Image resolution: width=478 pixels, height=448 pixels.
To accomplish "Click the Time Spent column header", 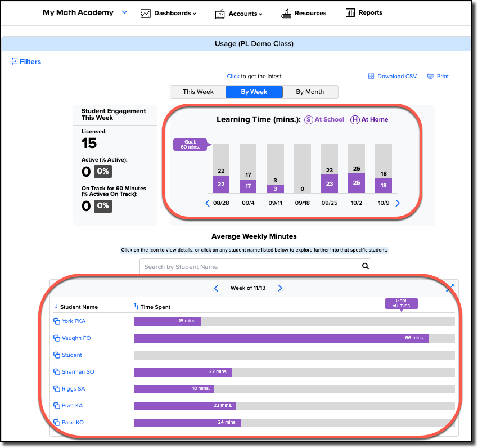I will click(155, 307).
